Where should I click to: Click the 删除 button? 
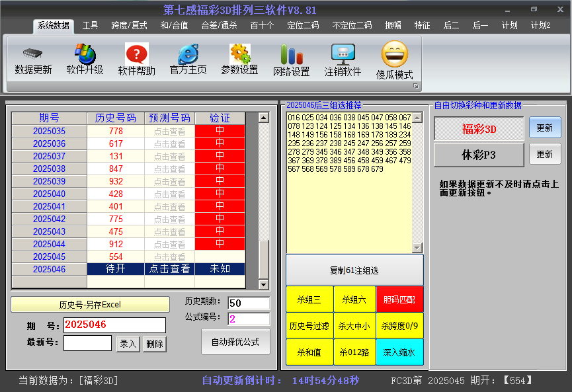(155, 344)
